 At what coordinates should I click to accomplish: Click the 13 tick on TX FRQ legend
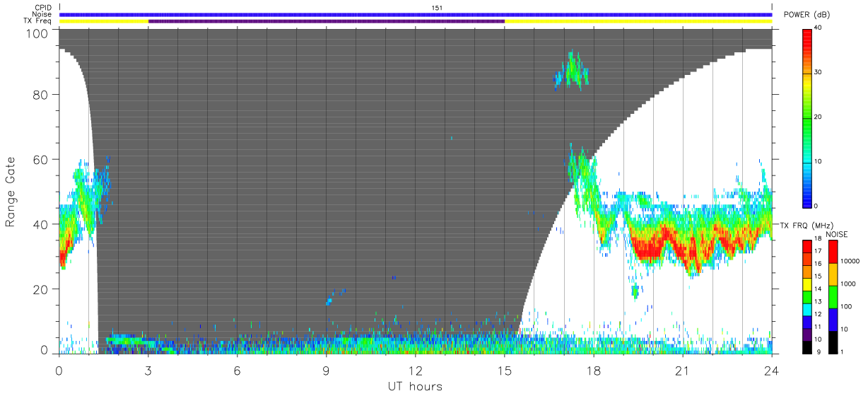[819, 301]
